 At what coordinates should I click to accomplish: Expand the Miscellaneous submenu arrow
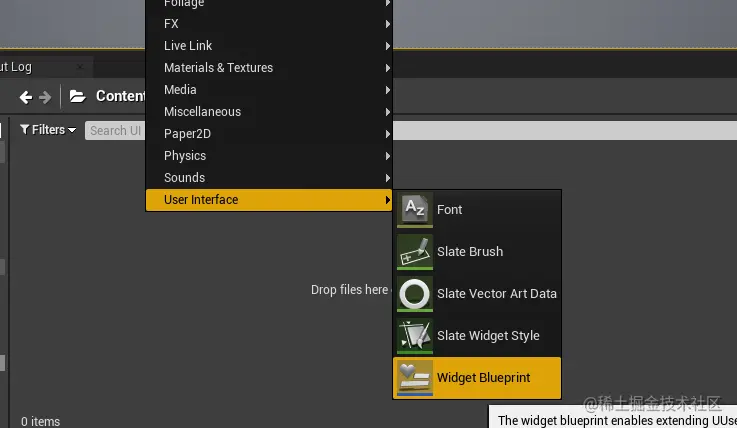388,112
